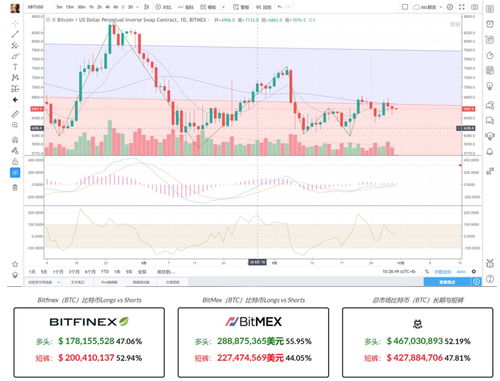Toggle magnet mode in the left toolbar
The height and width of the screenshot is (381, 500).
15,140
